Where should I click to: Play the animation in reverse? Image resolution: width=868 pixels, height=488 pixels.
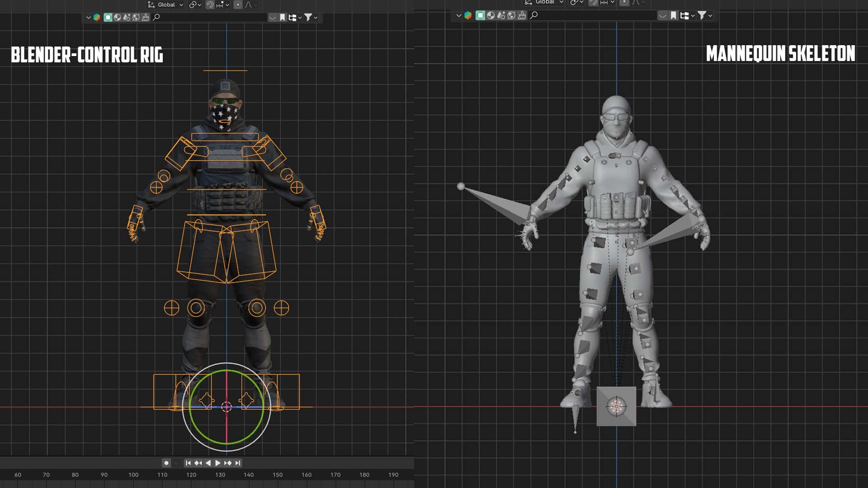pos(208,463)
